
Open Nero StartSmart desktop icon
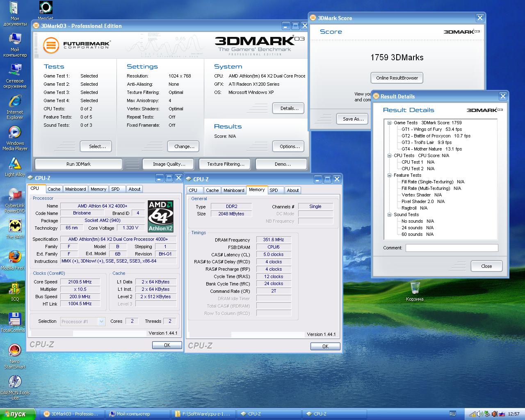15,356
